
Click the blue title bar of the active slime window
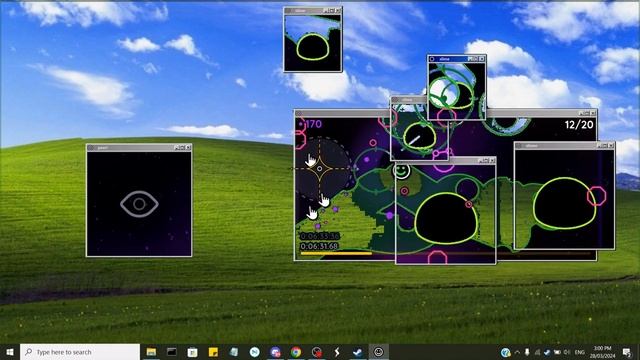449,59
